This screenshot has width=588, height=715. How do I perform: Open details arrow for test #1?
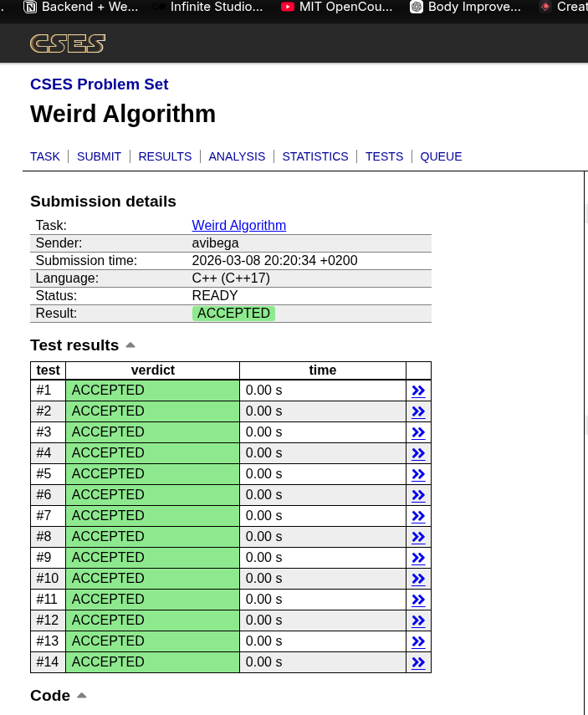tap(418, 391)
